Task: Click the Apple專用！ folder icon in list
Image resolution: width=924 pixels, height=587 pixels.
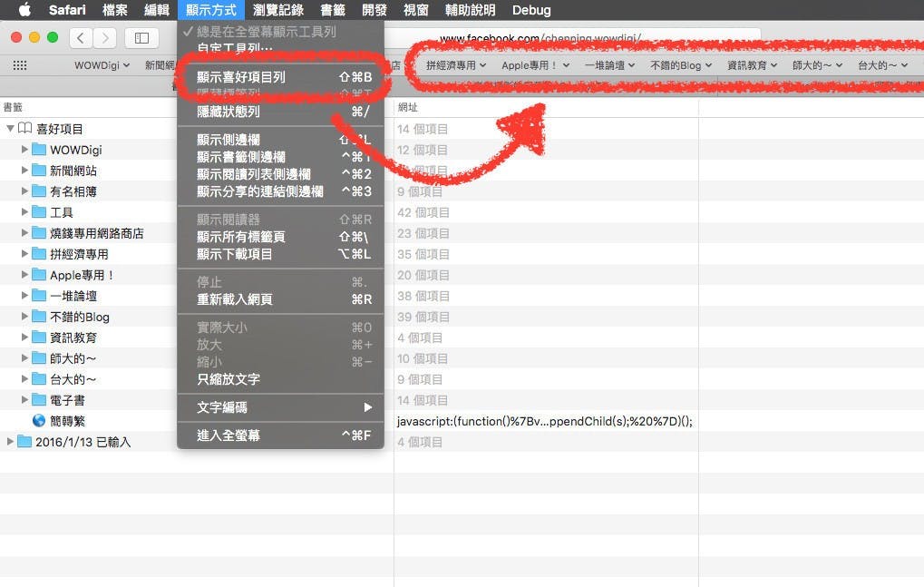Action: click(x=39, y=275)
